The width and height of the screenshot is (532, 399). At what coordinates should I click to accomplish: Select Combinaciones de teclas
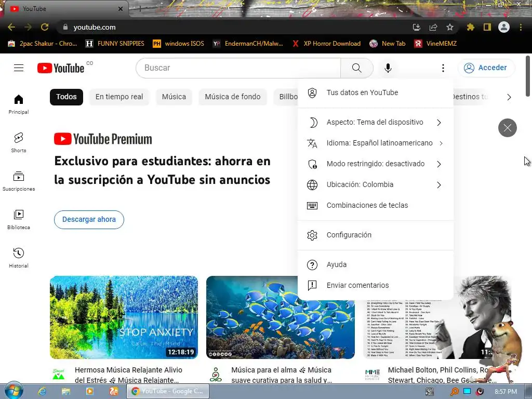pyautogui.click(x=375, y=205)
